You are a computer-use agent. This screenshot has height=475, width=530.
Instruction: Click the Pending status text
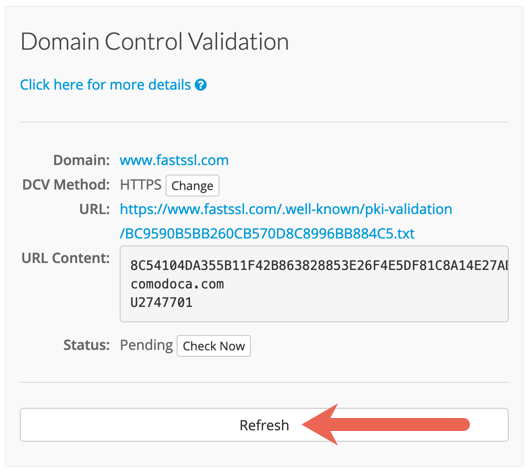[146, 345]
